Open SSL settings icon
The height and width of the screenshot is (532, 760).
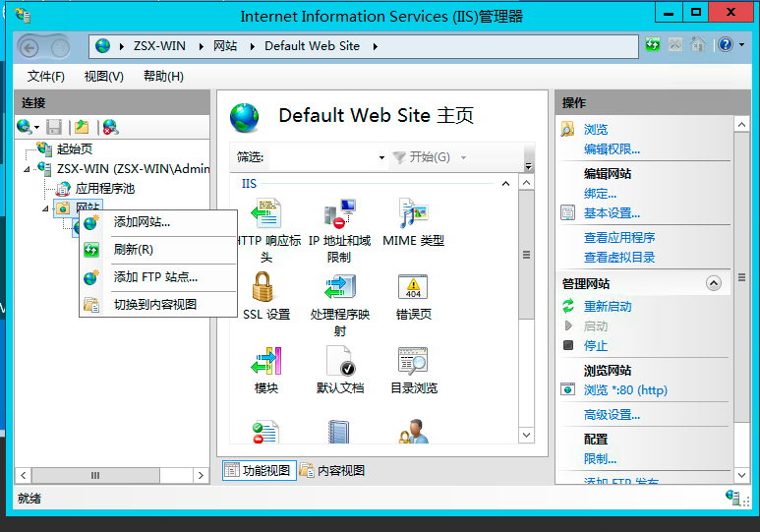(x=263, y=286)
